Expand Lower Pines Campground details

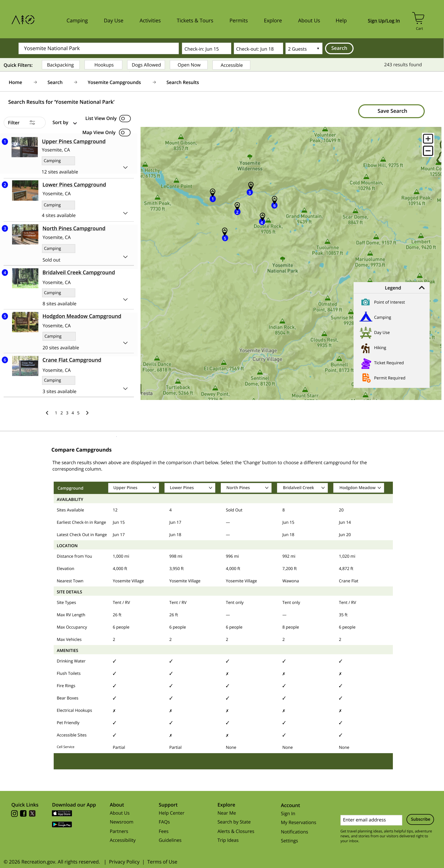tap(125, 213)
